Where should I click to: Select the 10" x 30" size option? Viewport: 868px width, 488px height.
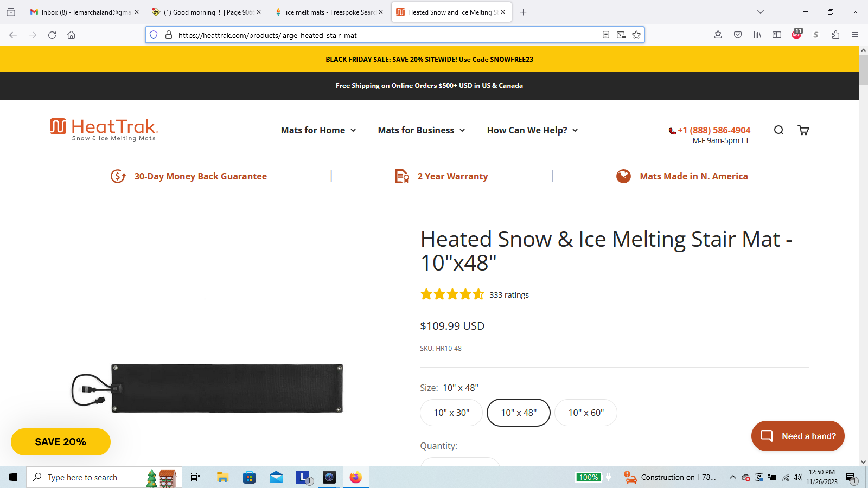tap(451, 413)
